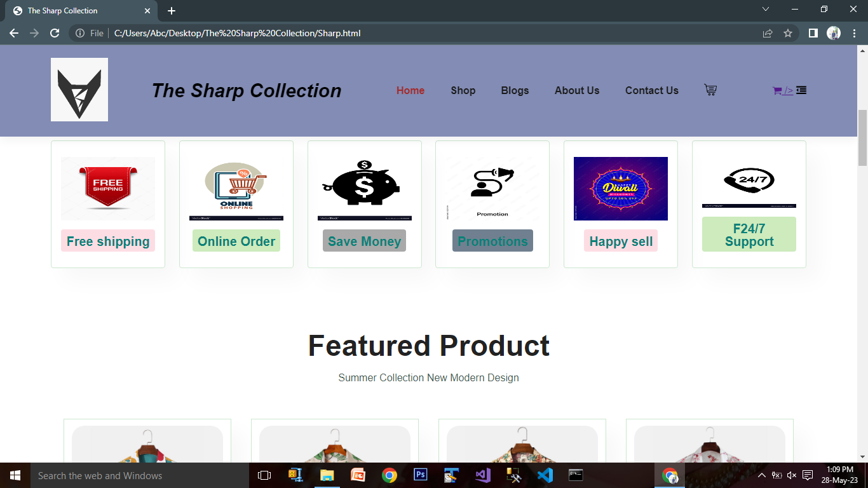The image size is (868, 488).
Task: Open Photoshop from the taskbar
Action: (x=420, y=475)
